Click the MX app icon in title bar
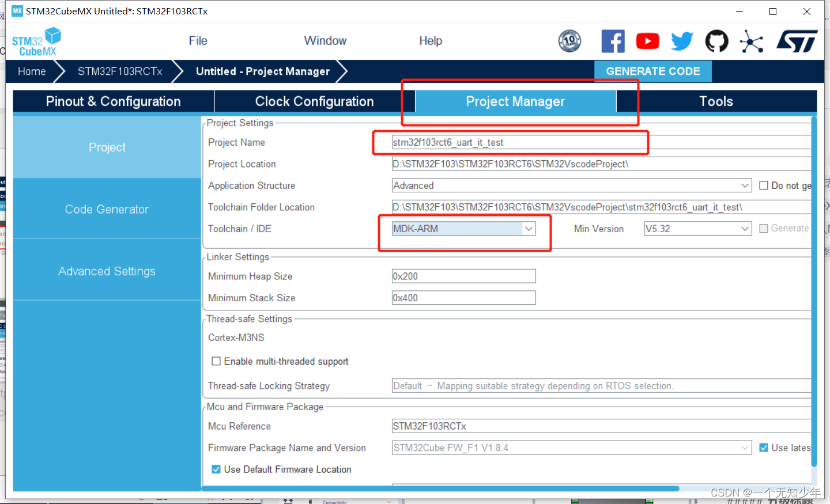 click(17, 11)
